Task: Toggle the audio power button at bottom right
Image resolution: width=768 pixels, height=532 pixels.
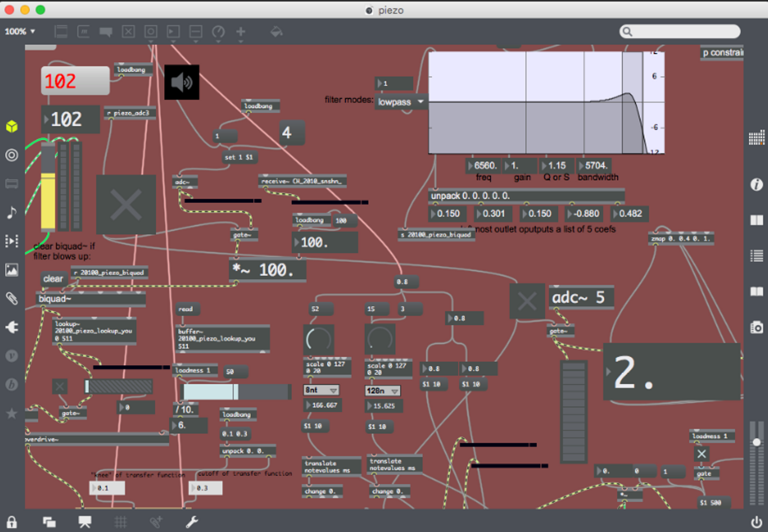Action: (x=756, y=521)
